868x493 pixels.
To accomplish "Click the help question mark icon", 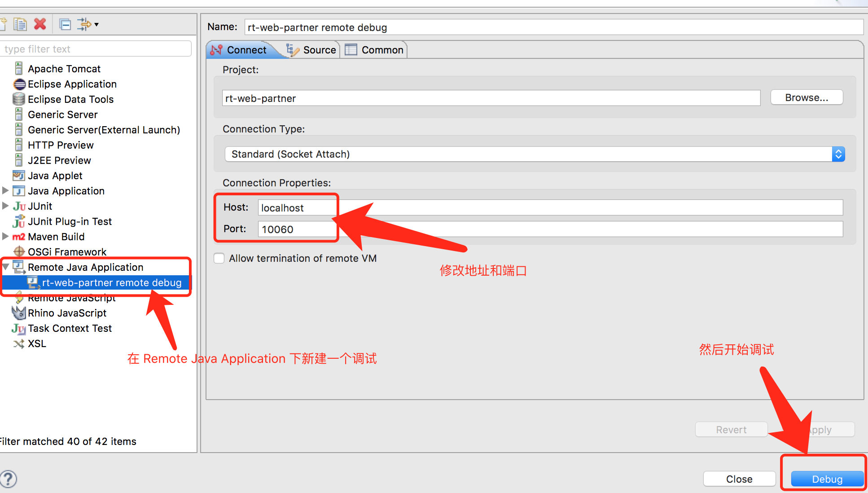I will click(x=8, y=479).
